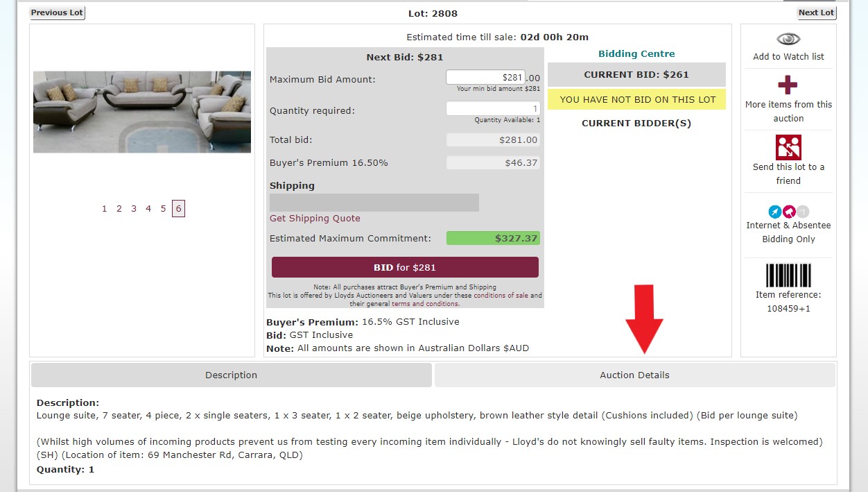Select image number 3 in gallery pager

pos(134,208)
